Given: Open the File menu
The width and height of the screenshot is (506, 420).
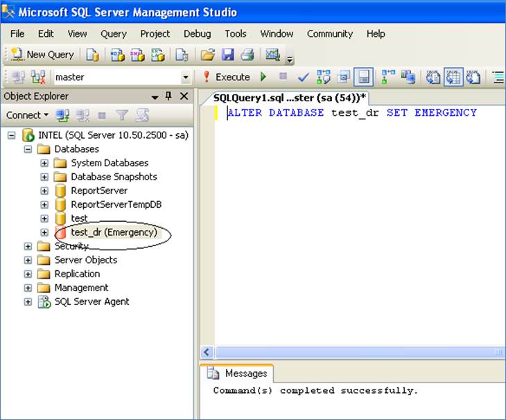Looking at the screenshot, I should 17,33.
